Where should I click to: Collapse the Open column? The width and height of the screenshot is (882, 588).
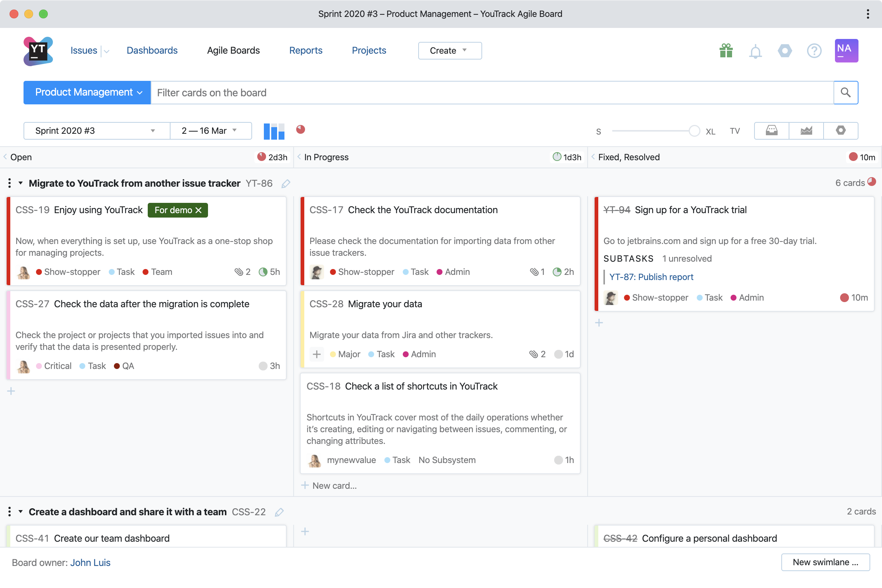(x=5, y=157)
